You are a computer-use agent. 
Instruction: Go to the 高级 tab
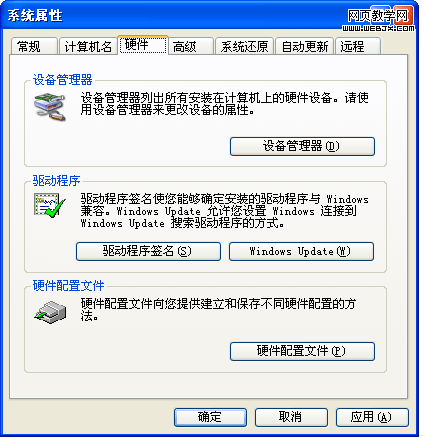click(x=191, y=46)
